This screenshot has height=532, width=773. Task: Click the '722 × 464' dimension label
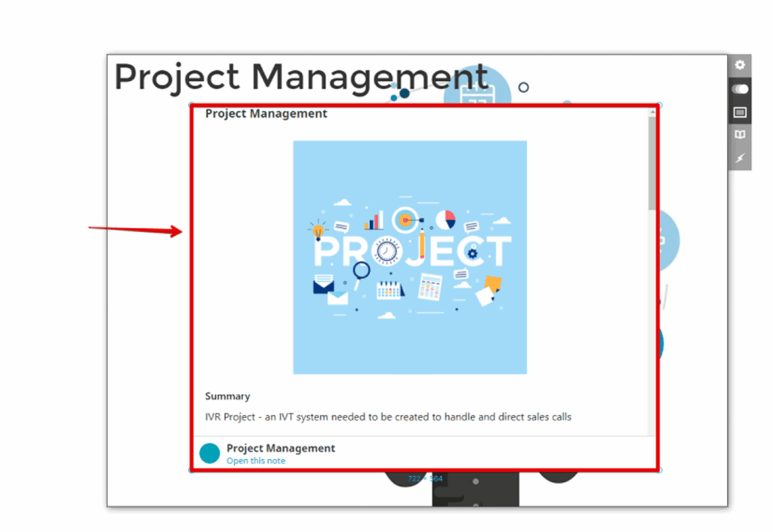[425, 478]
